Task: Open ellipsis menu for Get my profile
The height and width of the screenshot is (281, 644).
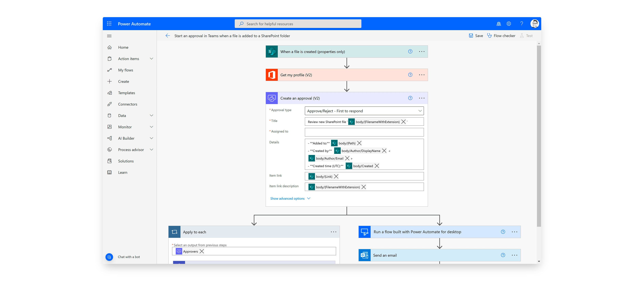Action: coord(422,75)
